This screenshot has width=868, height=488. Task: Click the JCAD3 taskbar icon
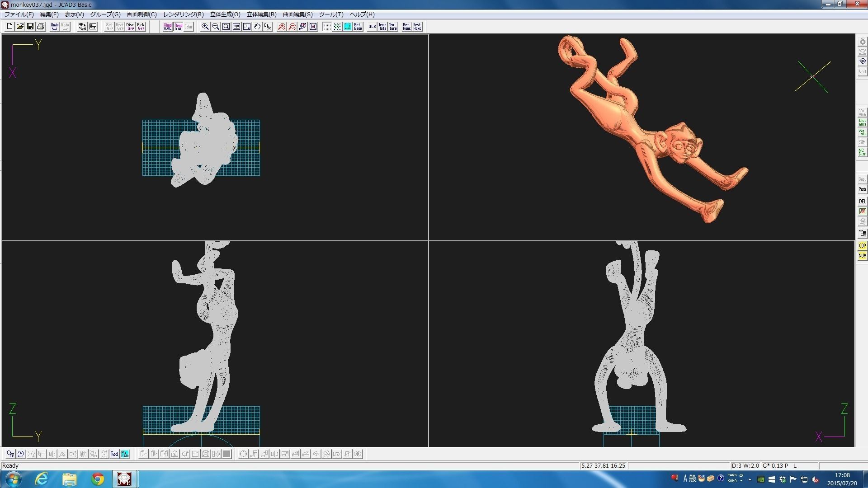click(x=124, y=479)
